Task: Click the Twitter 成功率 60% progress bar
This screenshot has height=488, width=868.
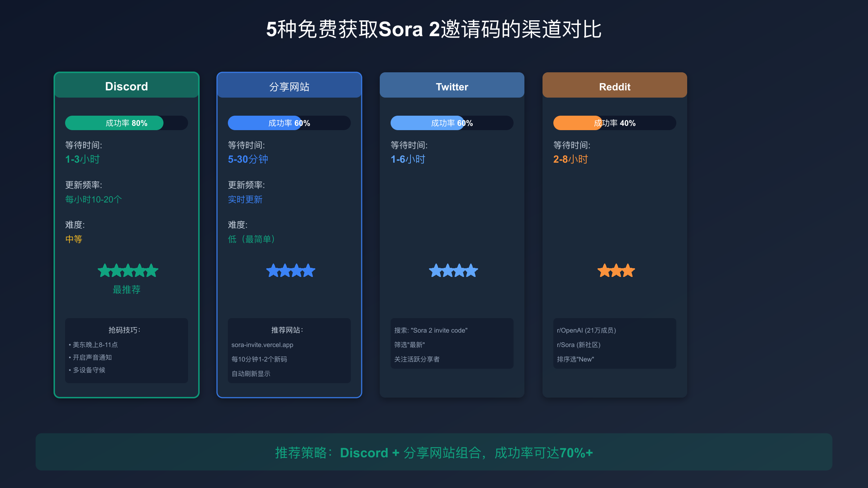Action: (452, 123)
